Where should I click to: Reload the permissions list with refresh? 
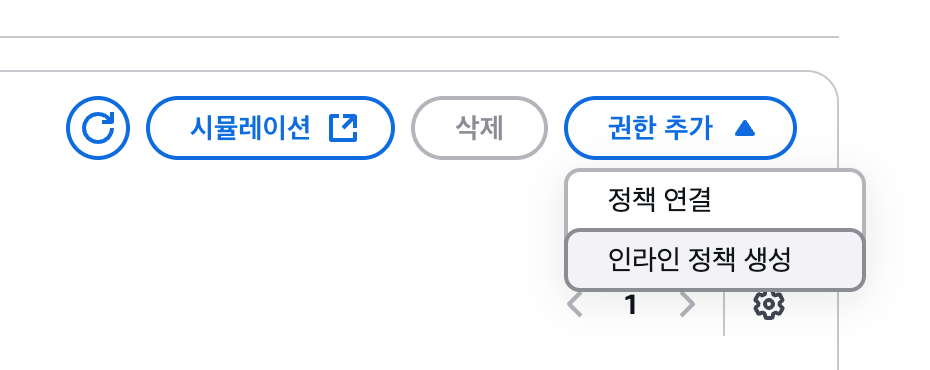pyautogui.click(x=98, y=128)
